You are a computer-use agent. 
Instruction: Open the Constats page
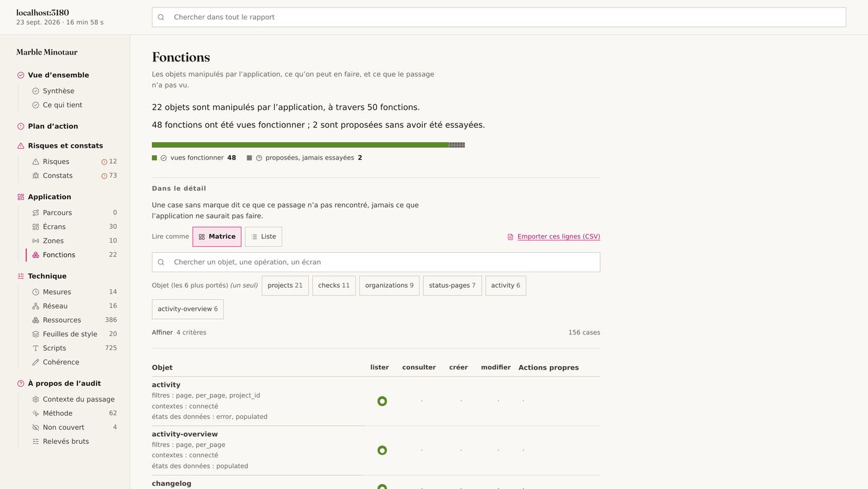coord(58,176)
